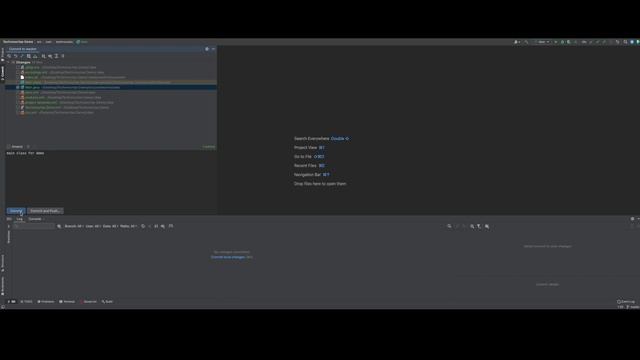
Task: Open commit options gear next to Amend
Action: click(28, 147)
